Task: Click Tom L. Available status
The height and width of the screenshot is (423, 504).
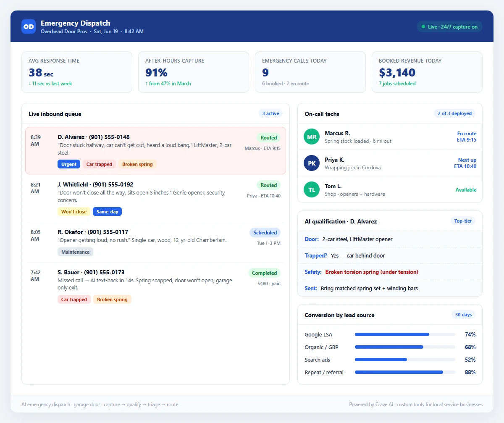Action: 466,190
